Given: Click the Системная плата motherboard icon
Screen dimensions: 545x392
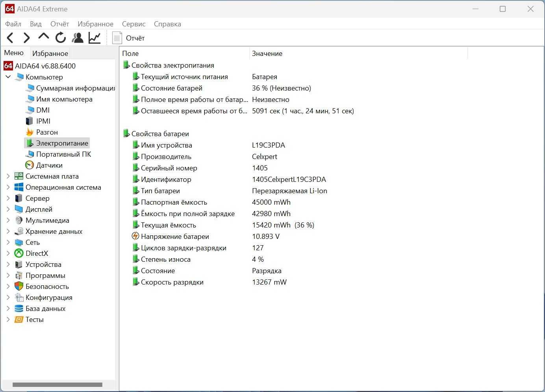Looking at the screenshot, I should [19, 176].
